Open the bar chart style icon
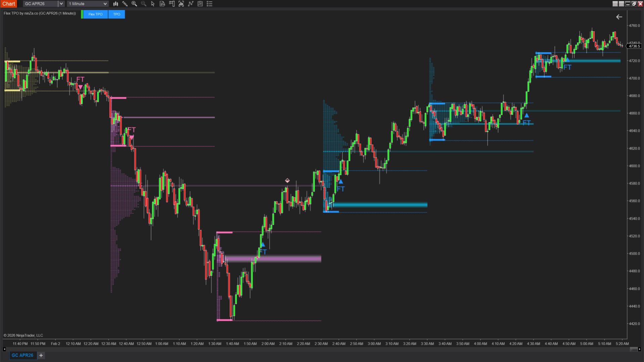This screenshot has height=362, width=644. (x=116, y=4)
